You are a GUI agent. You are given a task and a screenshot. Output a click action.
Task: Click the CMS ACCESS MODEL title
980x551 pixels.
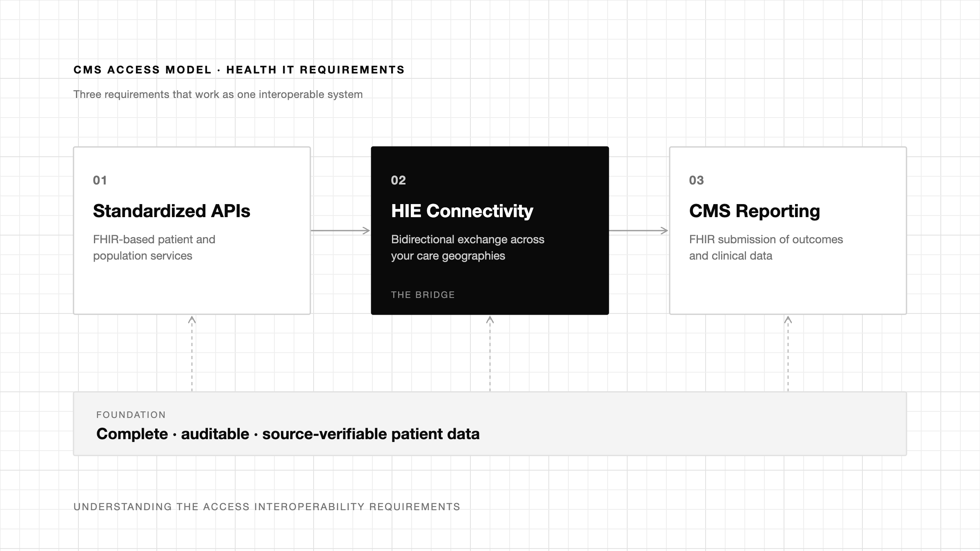(239, 70)
